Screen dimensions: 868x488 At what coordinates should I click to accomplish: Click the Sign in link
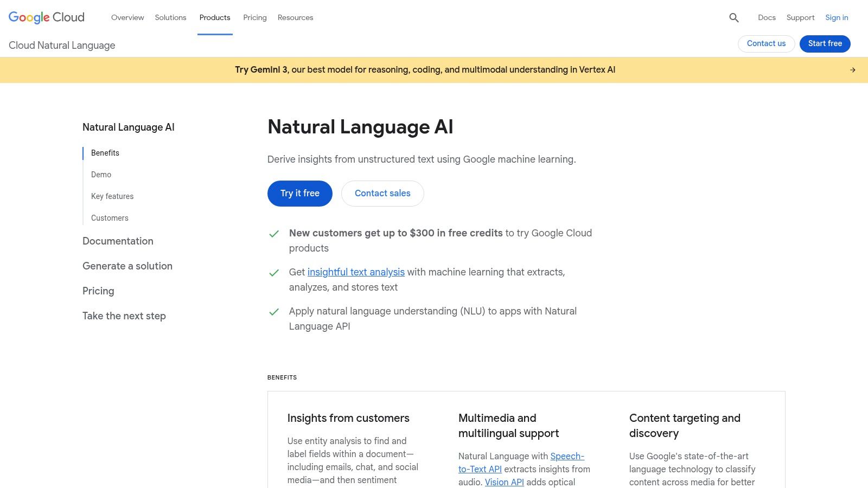coord(837,17)
